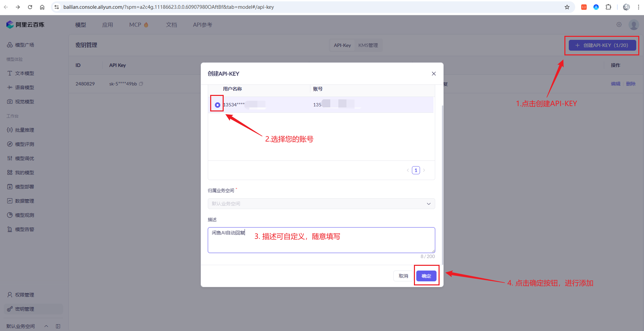Reload the page in browser

coord(30,7)
